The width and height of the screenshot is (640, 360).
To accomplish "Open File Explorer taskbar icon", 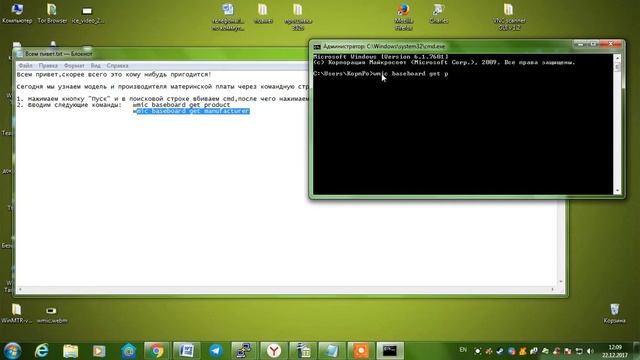I will coord(71,351).
